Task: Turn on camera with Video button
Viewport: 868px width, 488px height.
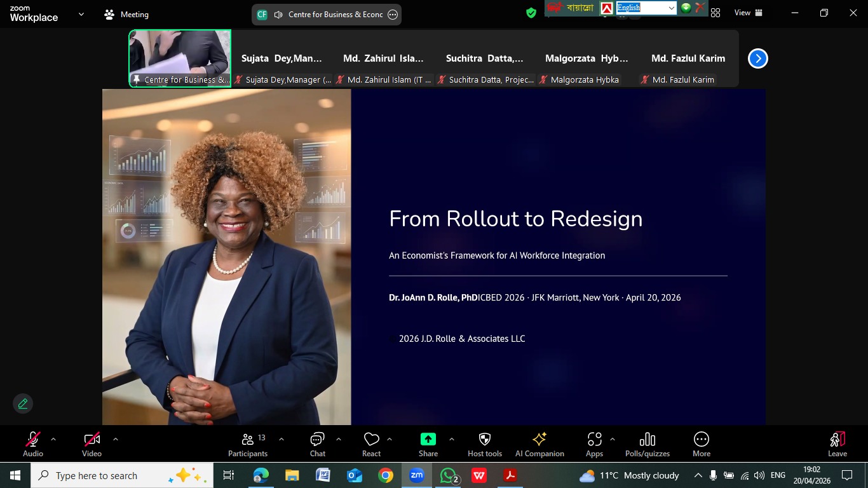Action: (x=92, y=444)
